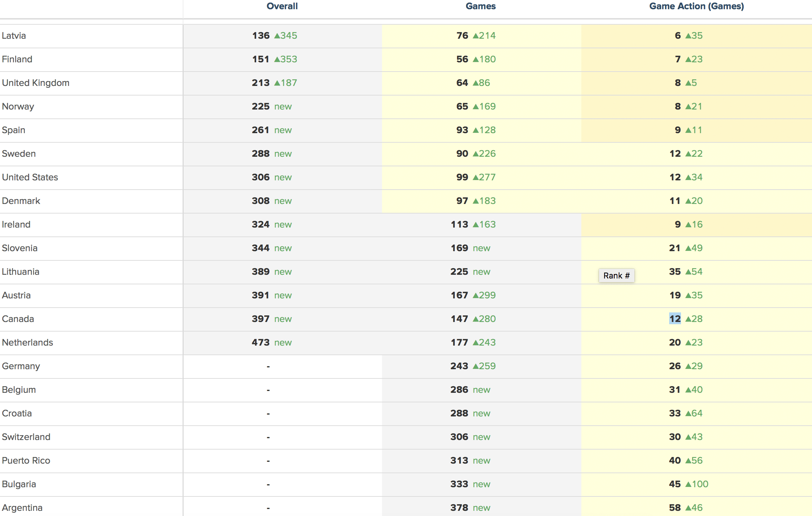Click the up arrow next to Bulgaria's 100
Image resolution: width=812 pixels, height=516 pixels.
(688, 484)
